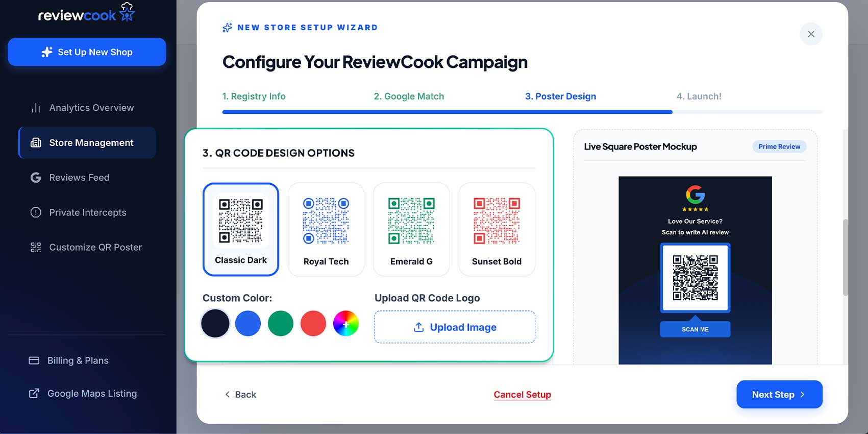
Task: Click the upload arrow icon in Upload Image
Action: [418, 327]
